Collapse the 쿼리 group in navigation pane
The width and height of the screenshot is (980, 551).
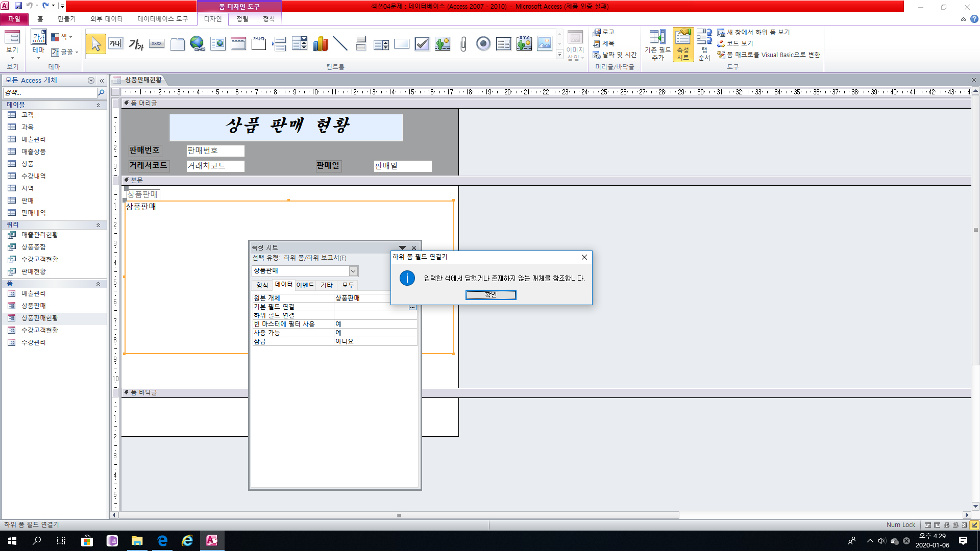pyautogui.click(x=98, y=225)
